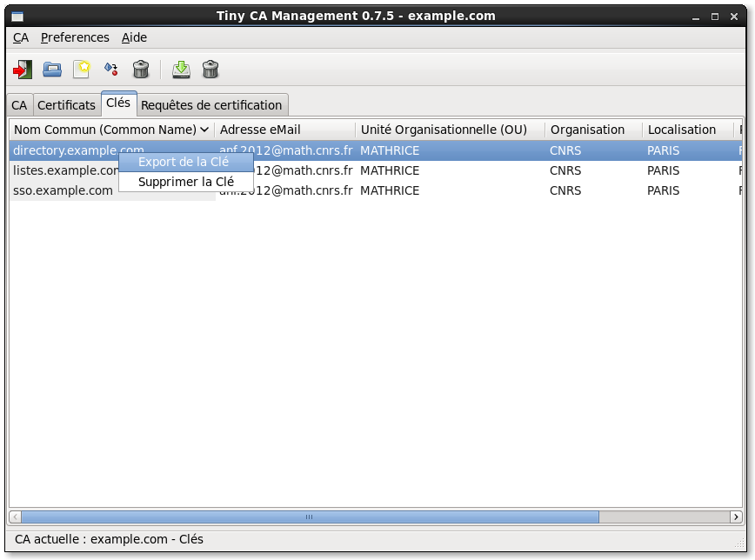Select the sso.example.com key row
The height and width of the screenshot is (560, 755).
63,190
